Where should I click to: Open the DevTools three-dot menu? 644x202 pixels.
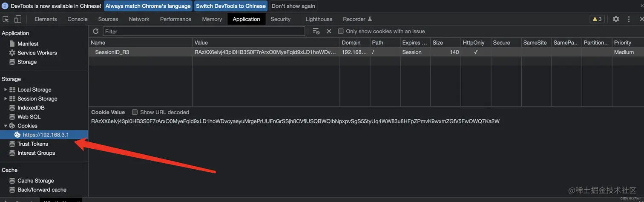pyautogui.click(x=629, y=19)
